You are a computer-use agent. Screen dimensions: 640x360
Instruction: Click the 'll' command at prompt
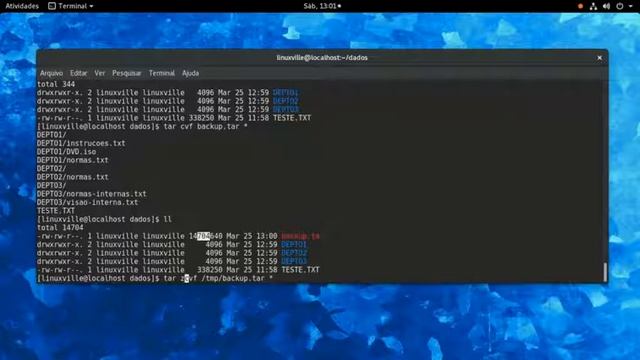pyautogui.click(x=167, y=220)
